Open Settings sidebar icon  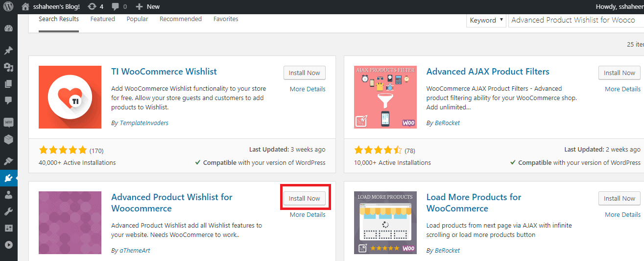tap(8, 228)
